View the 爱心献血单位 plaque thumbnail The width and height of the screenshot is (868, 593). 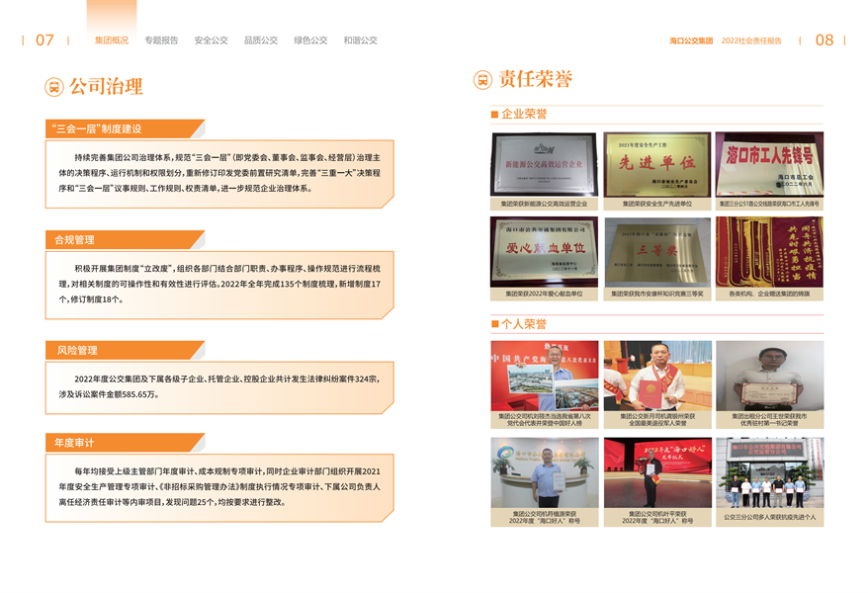pyautogui.click(x=544, y=252)
